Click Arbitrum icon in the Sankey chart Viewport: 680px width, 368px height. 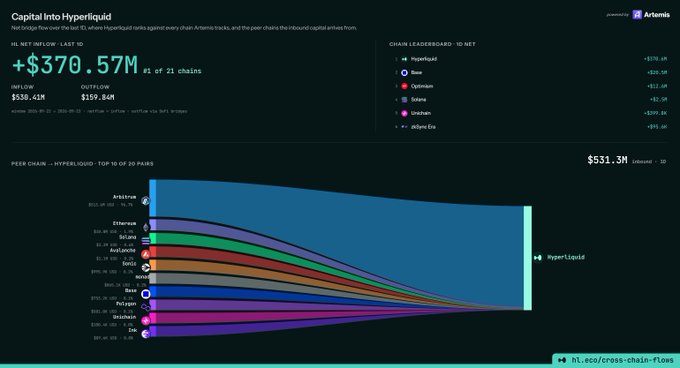(146, 201)
